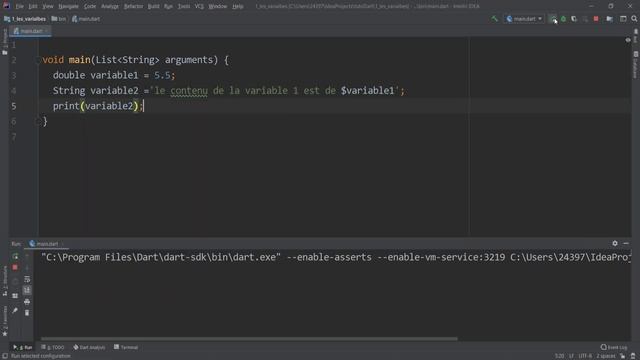
Task: Open the TODO tool window tab
Action: coord(53,347)
